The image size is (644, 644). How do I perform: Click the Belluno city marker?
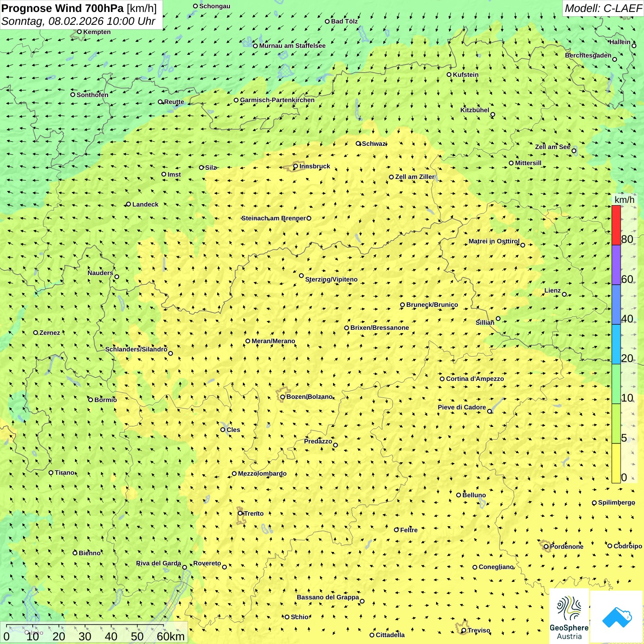pos(459,495)
